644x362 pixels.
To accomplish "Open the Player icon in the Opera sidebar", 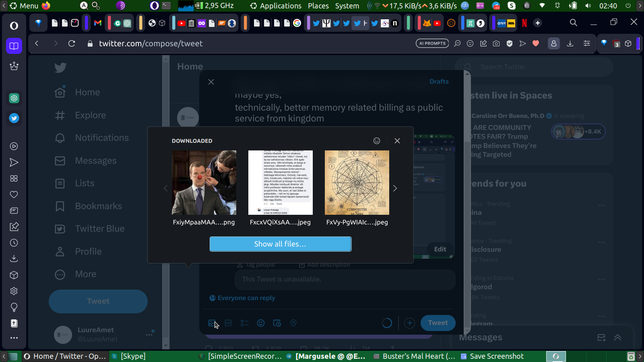I will (14, 146).
